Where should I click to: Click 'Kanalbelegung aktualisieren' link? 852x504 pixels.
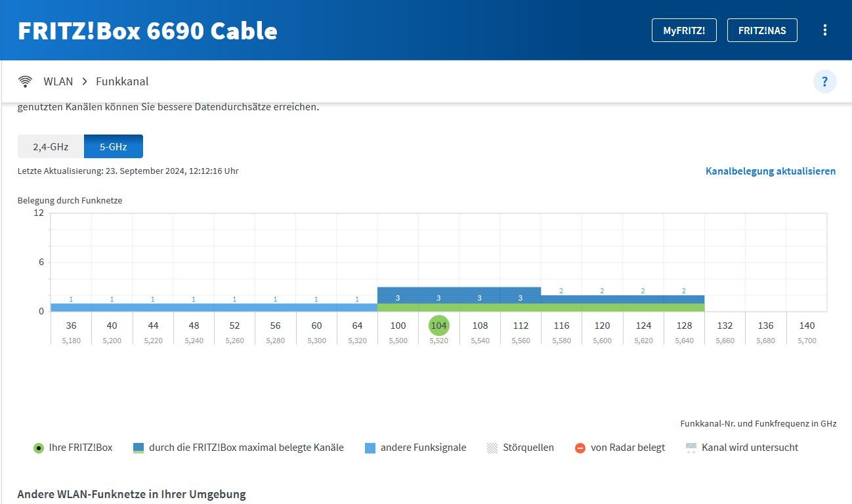point(770,171)
